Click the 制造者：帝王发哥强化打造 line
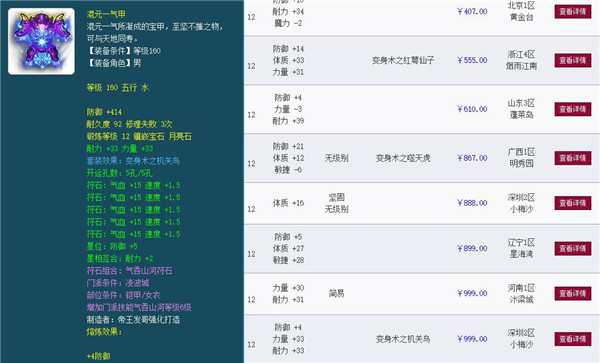Screen dimensions: 600x363 [133, 319]
